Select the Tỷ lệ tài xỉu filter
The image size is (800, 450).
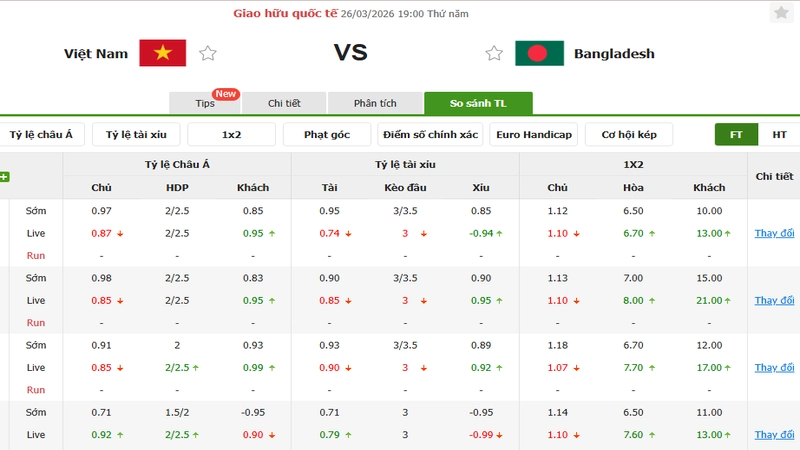tap(136, 135)
